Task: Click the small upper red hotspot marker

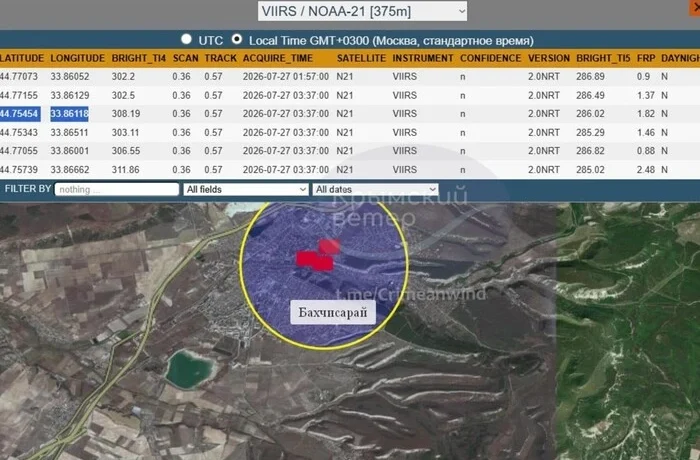Action: 330,247
